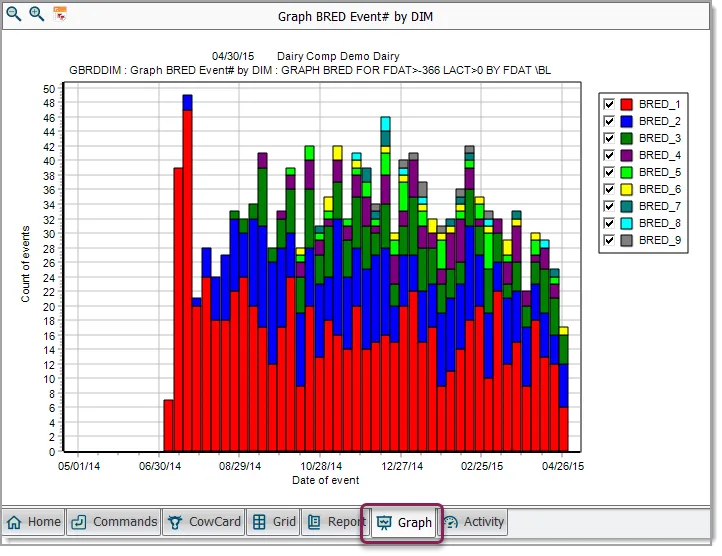Click the BRED_8 legend label
Viewport: 722px width, 556px height.
tap(660, 223)
